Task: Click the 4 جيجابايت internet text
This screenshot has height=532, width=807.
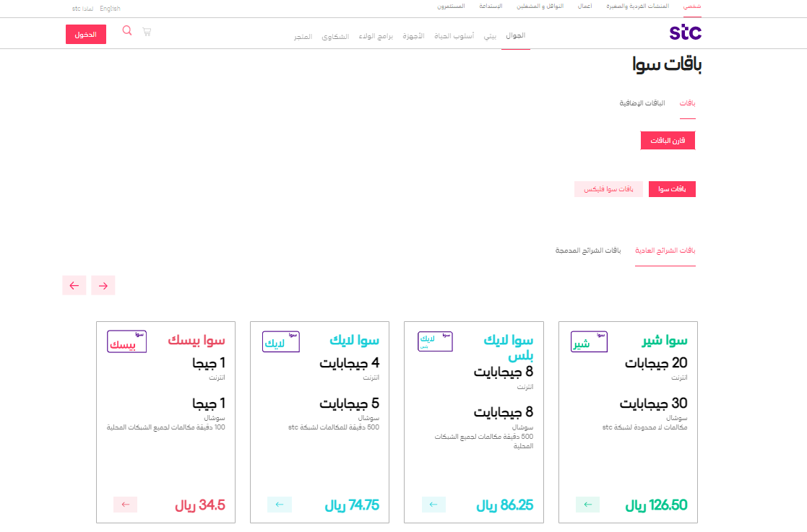Action: click(350, 362)
